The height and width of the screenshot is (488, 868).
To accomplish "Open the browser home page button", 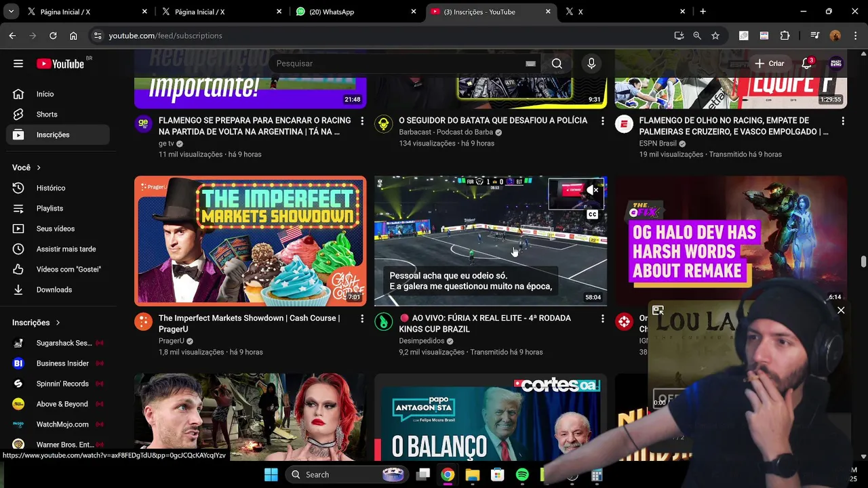I will pyautogui.click(x=73, y=35).
